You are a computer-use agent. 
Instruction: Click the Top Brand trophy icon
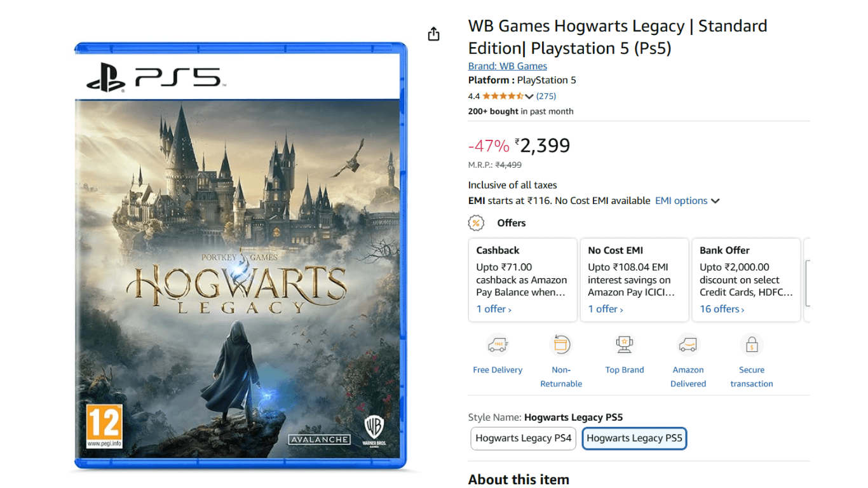(625, 345)
